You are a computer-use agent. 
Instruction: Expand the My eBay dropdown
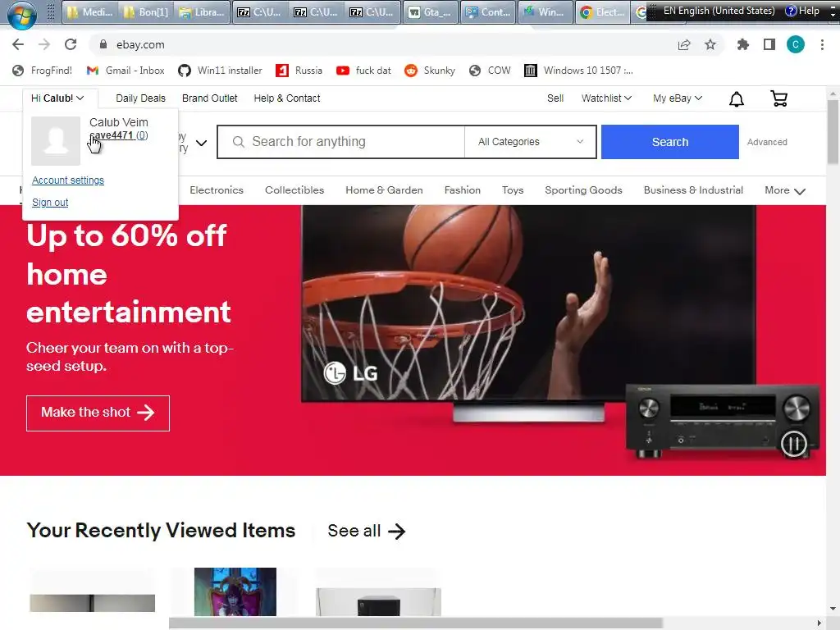pos(677,98)
